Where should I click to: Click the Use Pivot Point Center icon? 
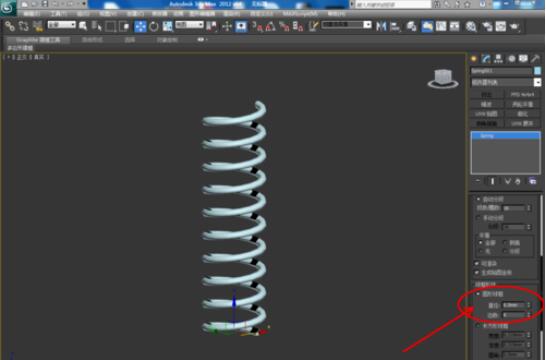point(211,26)
